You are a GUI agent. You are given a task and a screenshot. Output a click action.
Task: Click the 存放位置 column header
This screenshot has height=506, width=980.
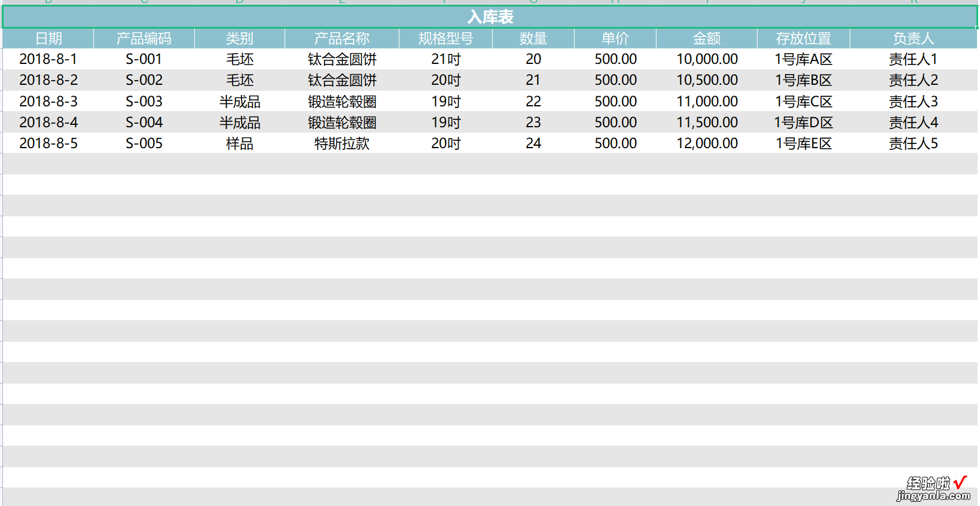(804, 38)
